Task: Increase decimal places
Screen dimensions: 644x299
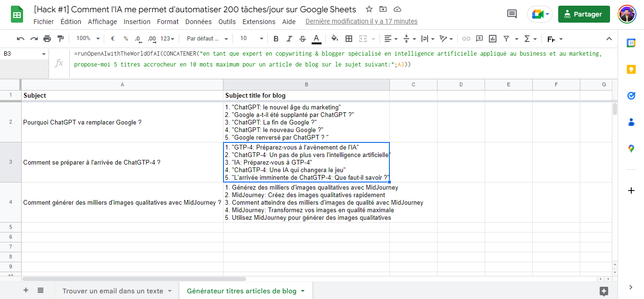Action: point(151,39)
